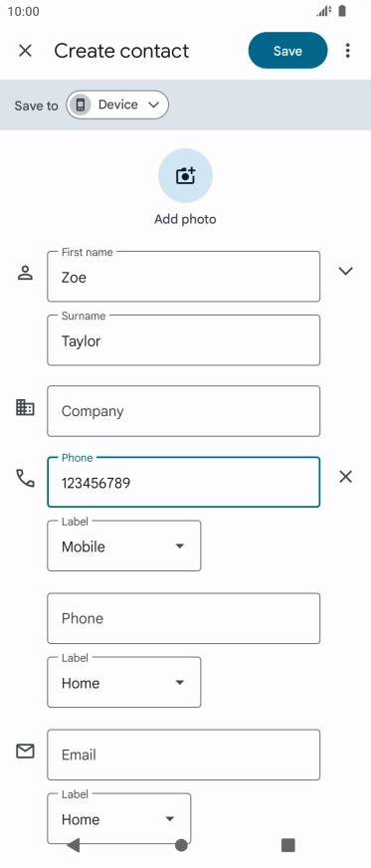Open the Save to Device dropdown

click(117, 105)
